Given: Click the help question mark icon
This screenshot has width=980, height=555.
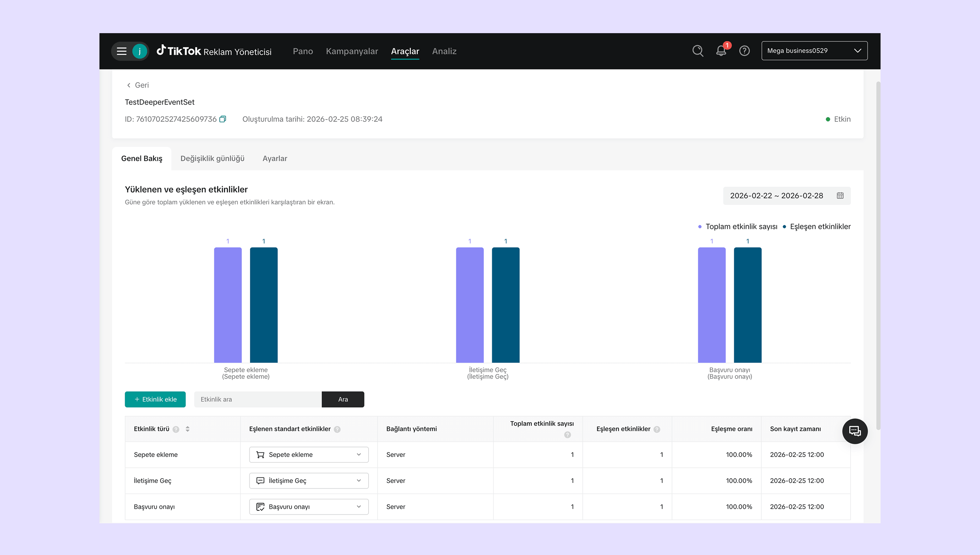Looking at the screenshot, I should pyautogui.click(x=744, y=51).
